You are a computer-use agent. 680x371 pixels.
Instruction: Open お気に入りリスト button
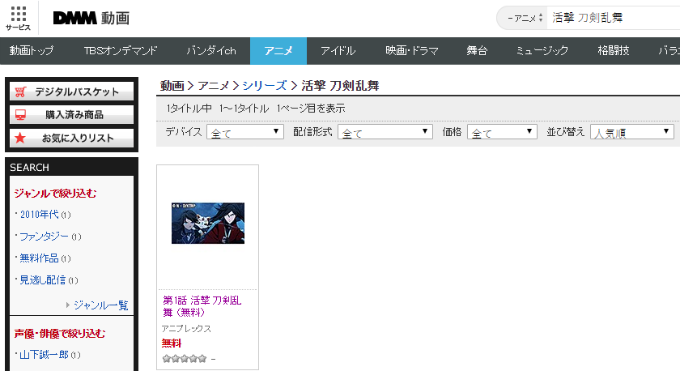point(72,138)
